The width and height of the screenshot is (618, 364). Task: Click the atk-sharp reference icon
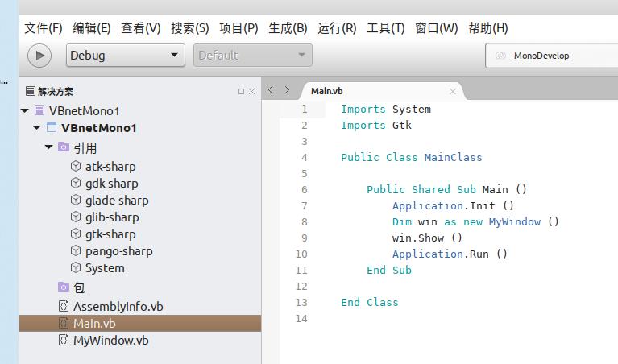76,166
